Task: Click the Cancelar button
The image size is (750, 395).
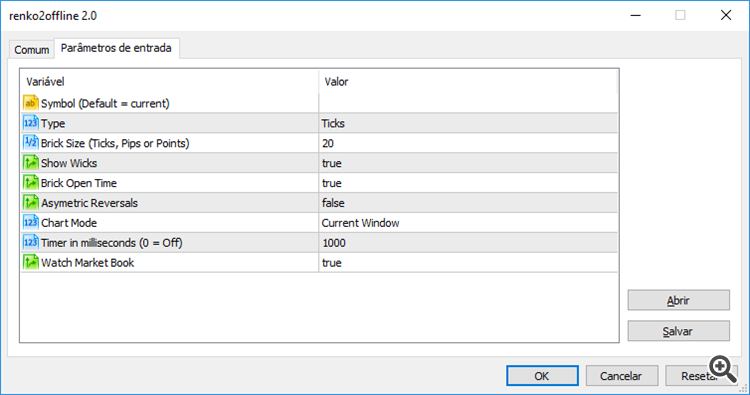Action: [621, 376]
